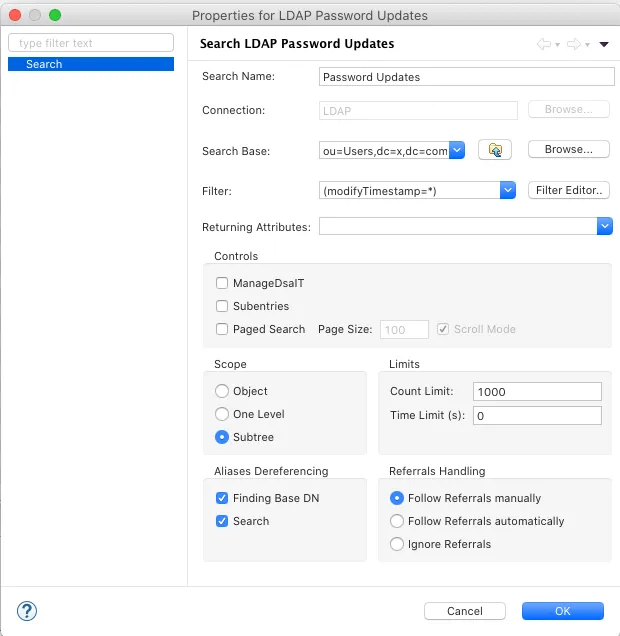Expand the Filter history dropdown
Image resolution: width=620 pixels, height=636 pixels.
coord(508,190)
